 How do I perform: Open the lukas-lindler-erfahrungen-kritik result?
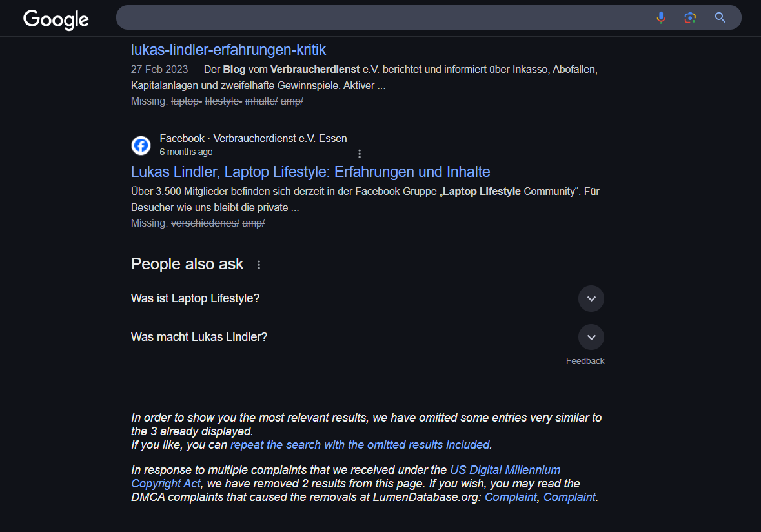[228, 50]
